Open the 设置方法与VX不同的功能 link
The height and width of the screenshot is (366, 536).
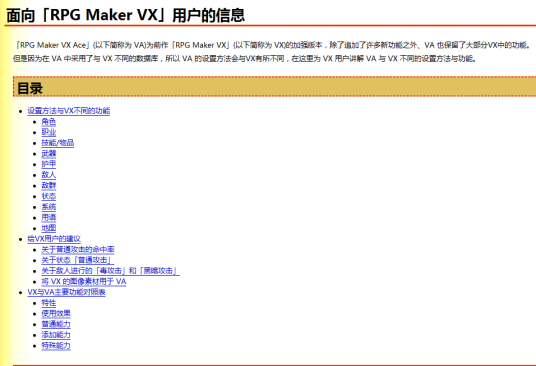[x=68, y=111]
